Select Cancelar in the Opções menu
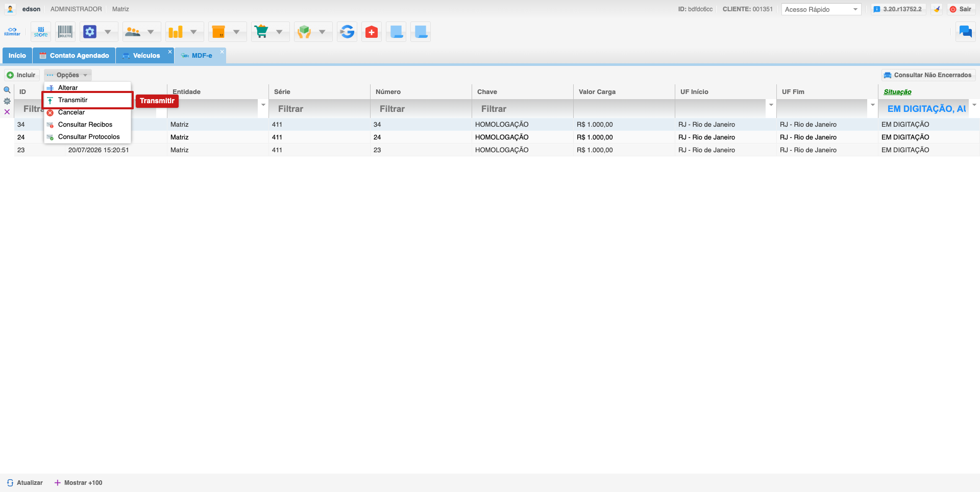Screen dimensions: 980x492 (x=87, y=112)
